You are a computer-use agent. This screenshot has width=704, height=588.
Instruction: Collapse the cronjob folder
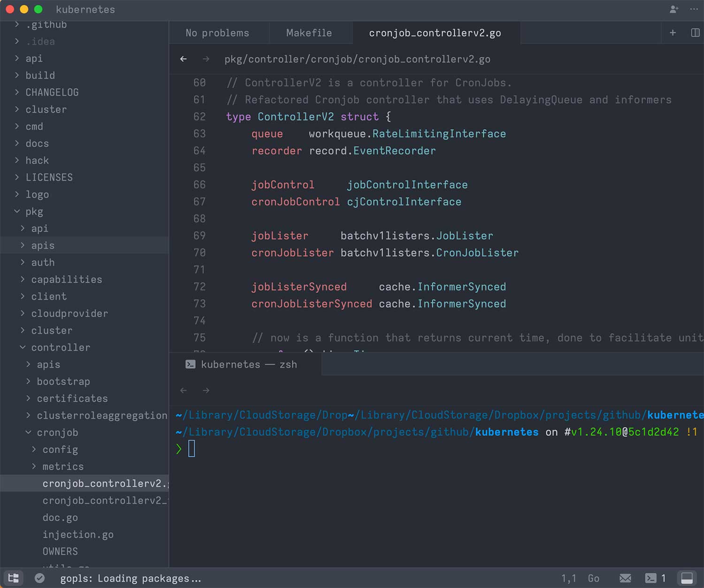click(84, 432)
